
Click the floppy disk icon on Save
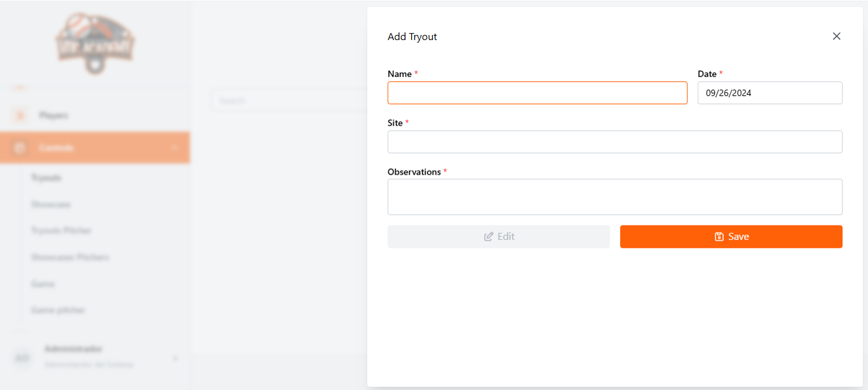click(719, 236)
